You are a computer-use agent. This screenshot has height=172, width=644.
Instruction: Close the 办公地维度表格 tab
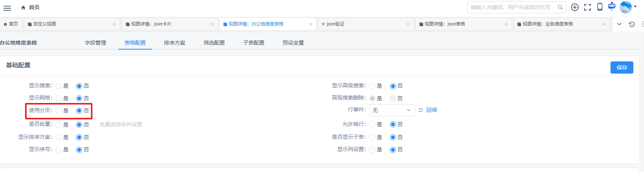(x=311, y=24)
